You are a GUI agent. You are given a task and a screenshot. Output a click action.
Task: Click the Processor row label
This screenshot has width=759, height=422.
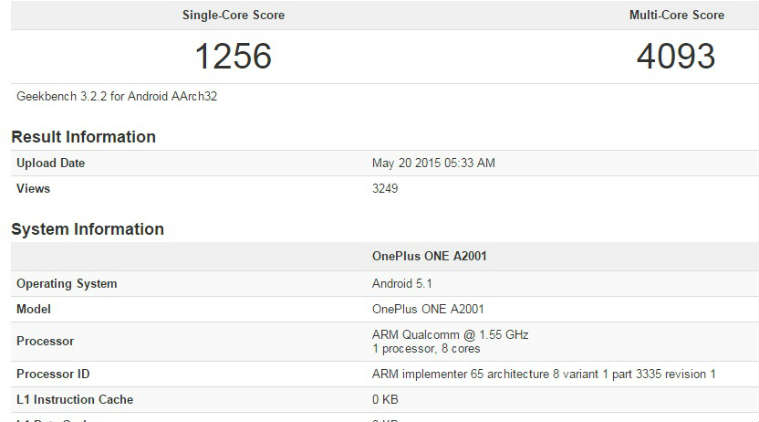pyautogui.click(x=45, y=341)
